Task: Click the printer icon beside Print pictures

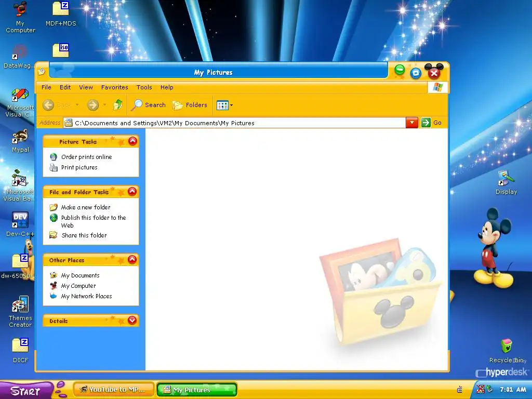Action: pos(54,167)
